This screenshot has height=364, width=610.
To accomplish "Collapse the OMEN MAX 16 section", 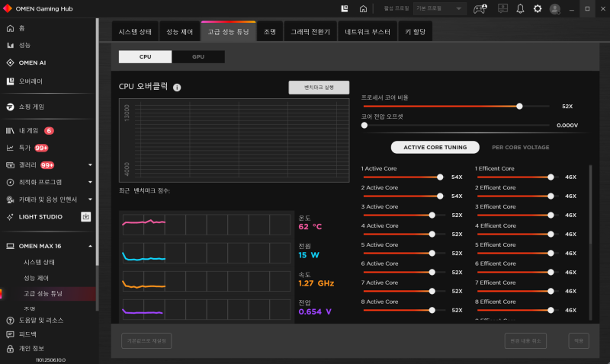I will [90, 246].
